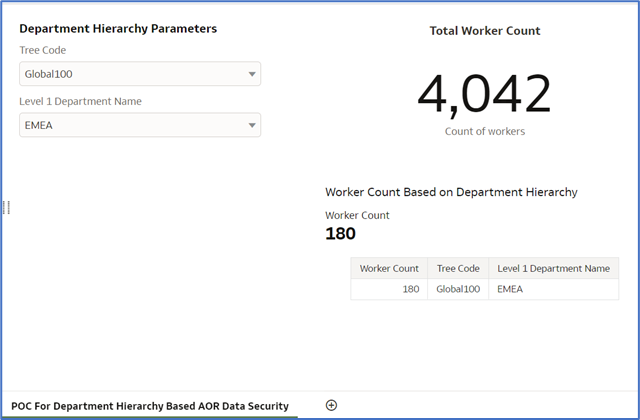Add a new canvas with plus icon
This screenshot has width=640, height=420.
coord(332,405)
